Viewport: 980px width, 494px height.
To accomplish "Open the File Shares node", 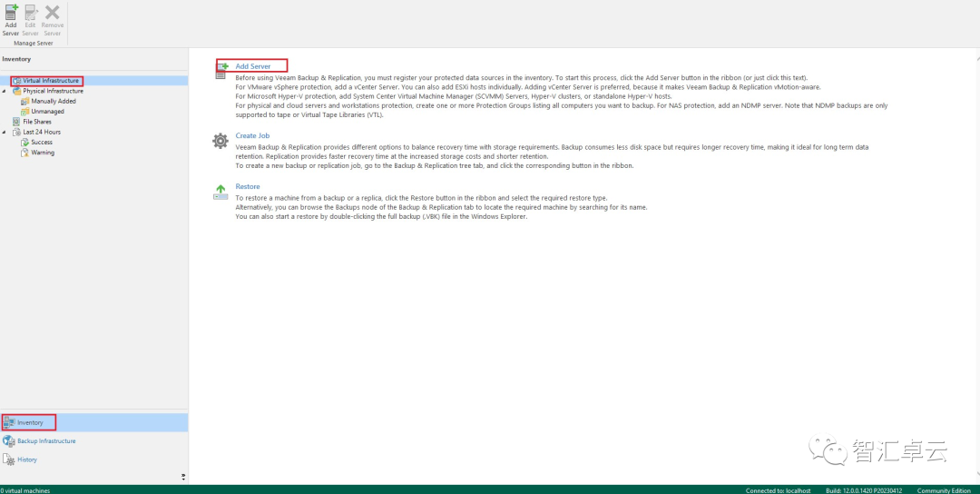I will pyautogui.click(x=37, y=122).
